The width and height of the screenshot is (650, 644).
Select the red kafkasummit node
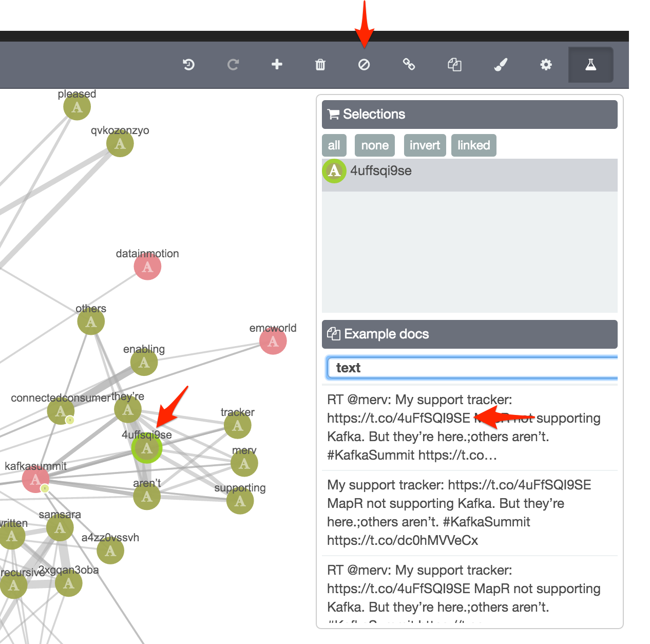coord(35,480)
